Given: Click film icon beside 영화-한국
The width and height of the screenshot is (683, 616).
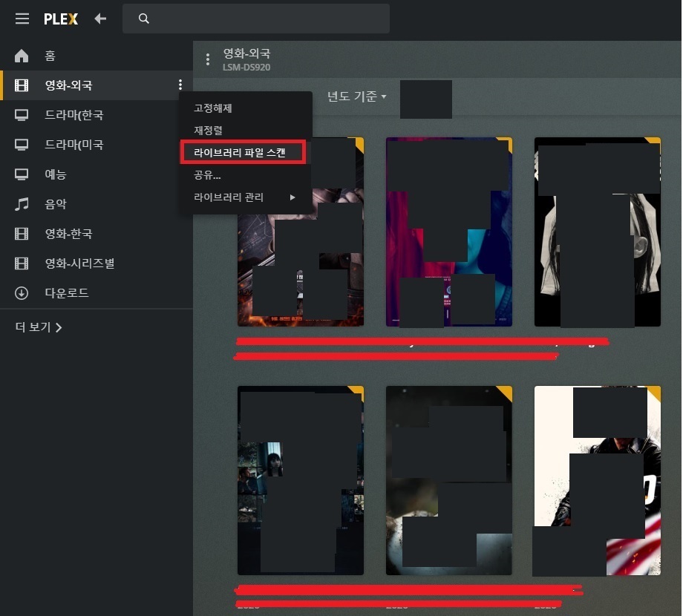Looking at the screenshot, I should click(x=22, y=234).
